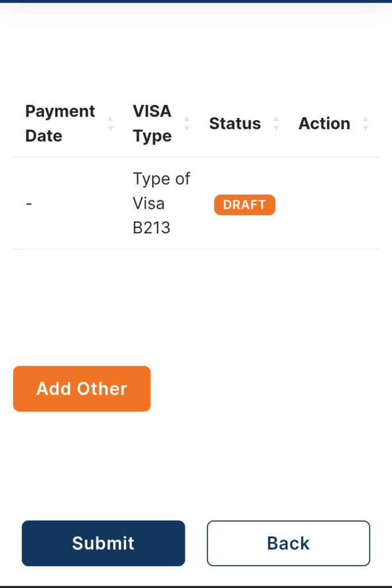Viewport: 392px width, 588px height.
Task: Go back using the Back button
Action: click(289, 543)
